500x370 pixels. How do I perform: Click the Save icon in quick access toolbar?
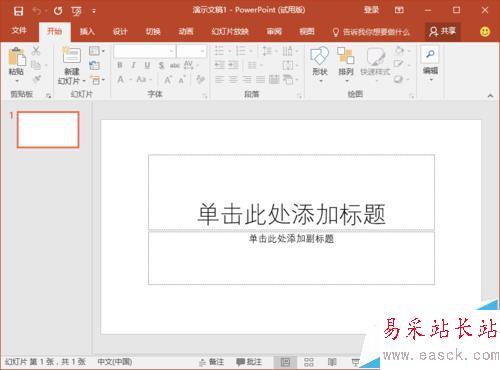18,11
